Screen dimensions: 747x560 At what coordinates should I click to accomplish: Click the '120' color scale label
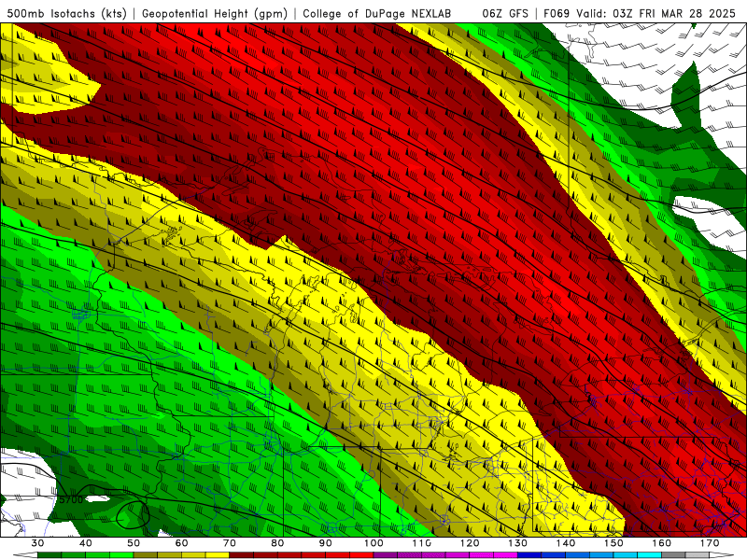(470, 543)
